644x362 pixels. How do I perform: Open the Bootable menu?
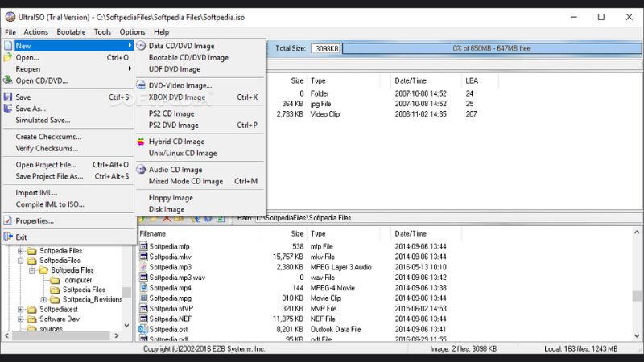[x=71, y=31]
